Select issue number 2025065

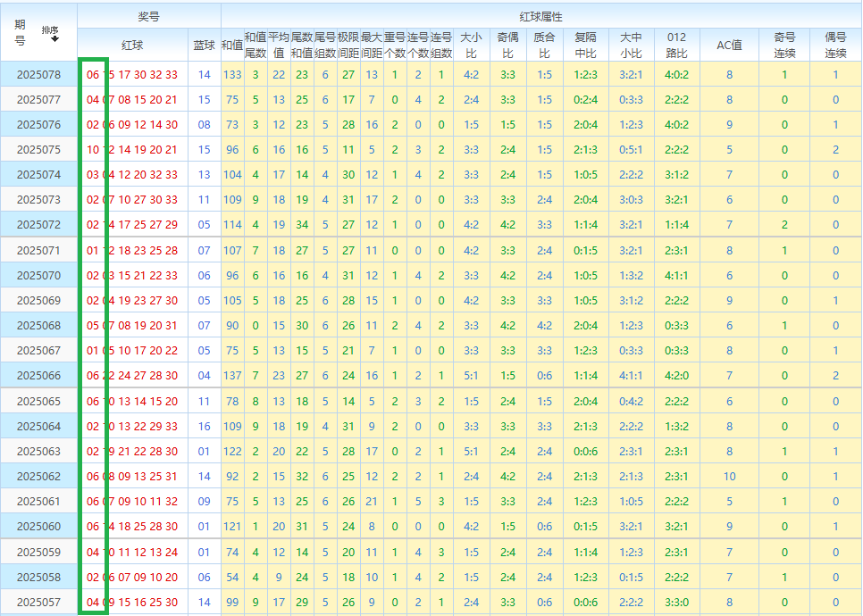[x=38, y=402]
